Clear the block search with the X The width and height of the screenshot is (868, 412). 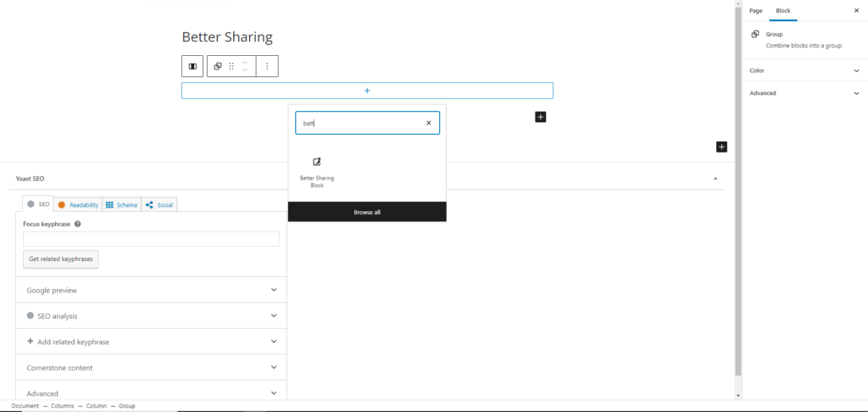click(x=428, y=123)
